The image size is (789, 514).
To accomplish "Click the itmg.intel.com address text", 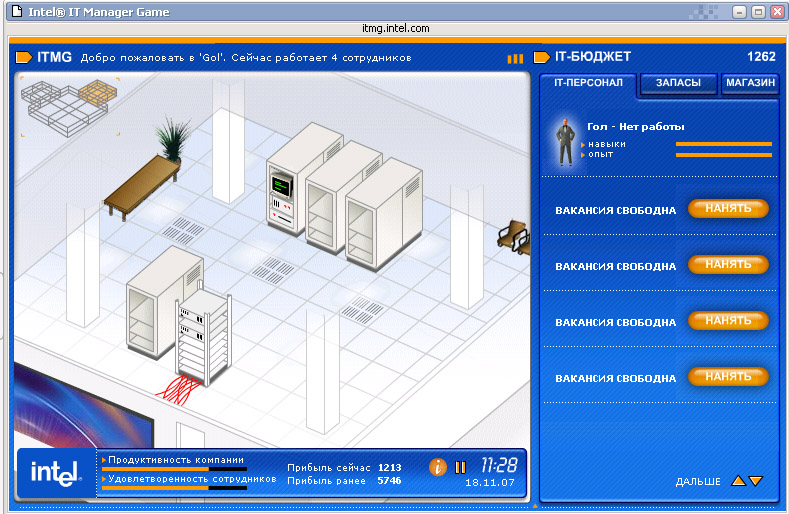I will coord(396,28).
